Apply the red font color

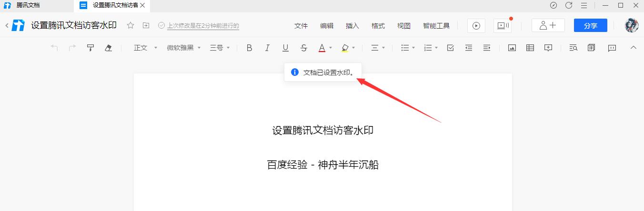[x=322, y=48]
